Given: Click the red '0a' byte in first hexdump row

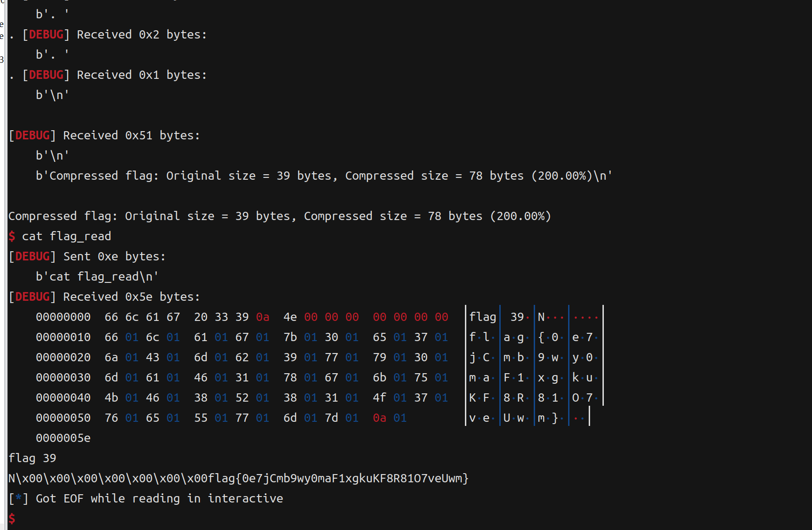Looking at the screenshot, I should click(x=263, y=317).
